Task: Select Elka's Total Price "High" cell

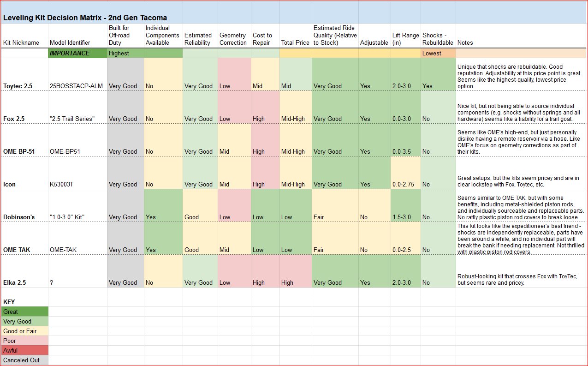Action: click(x=296, y=271)
